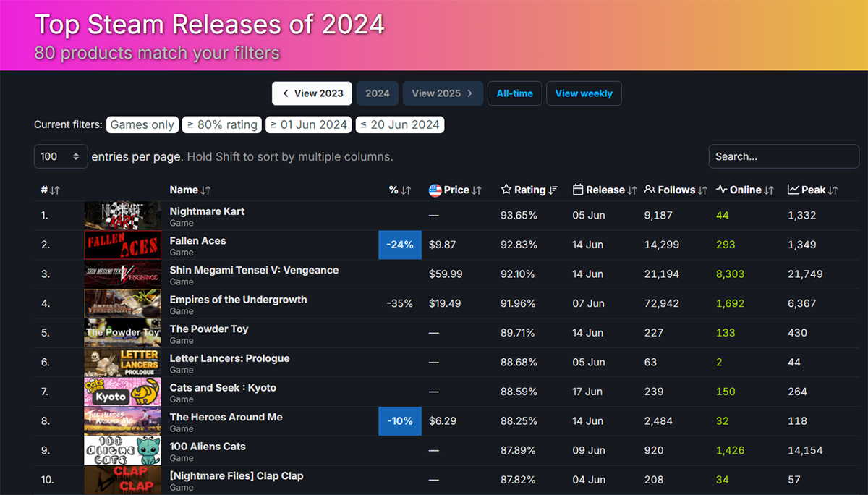The image size is (868, 495).
Task: Remove the Games only filter tag
Action: [142, 124]
